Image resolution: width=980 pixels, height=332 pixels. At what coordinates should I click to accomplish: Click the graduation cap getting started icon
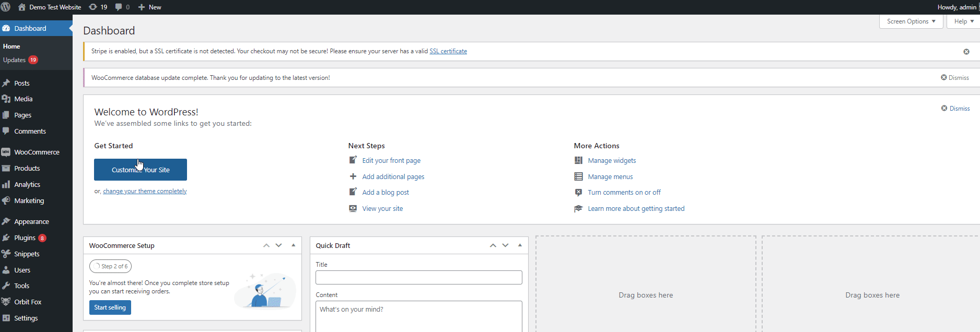[578, 208]
